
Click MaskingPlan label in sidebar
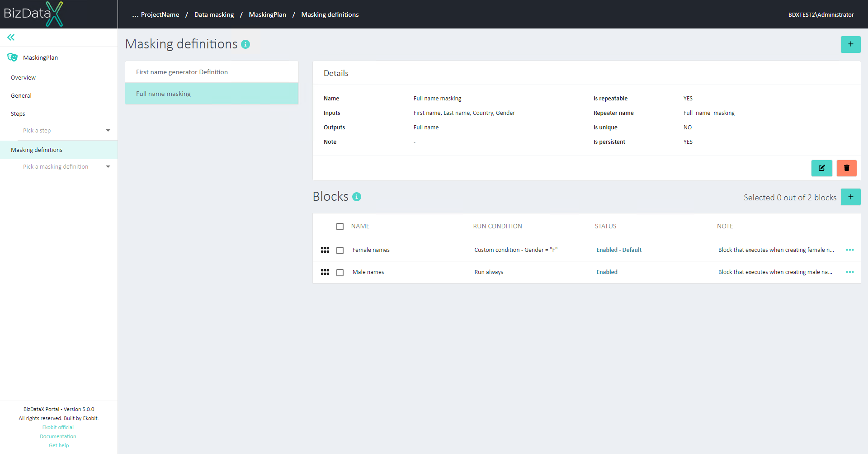pos(40,57)
